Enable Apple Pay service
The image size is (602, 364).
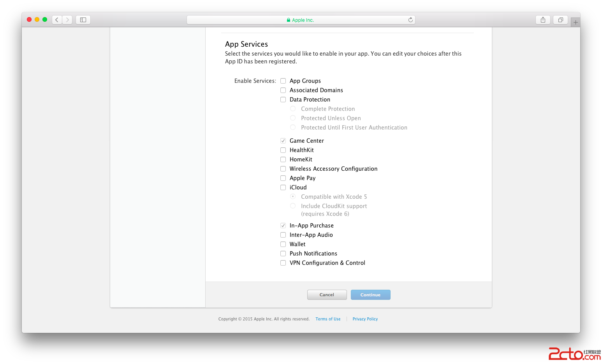coord(283,178)
